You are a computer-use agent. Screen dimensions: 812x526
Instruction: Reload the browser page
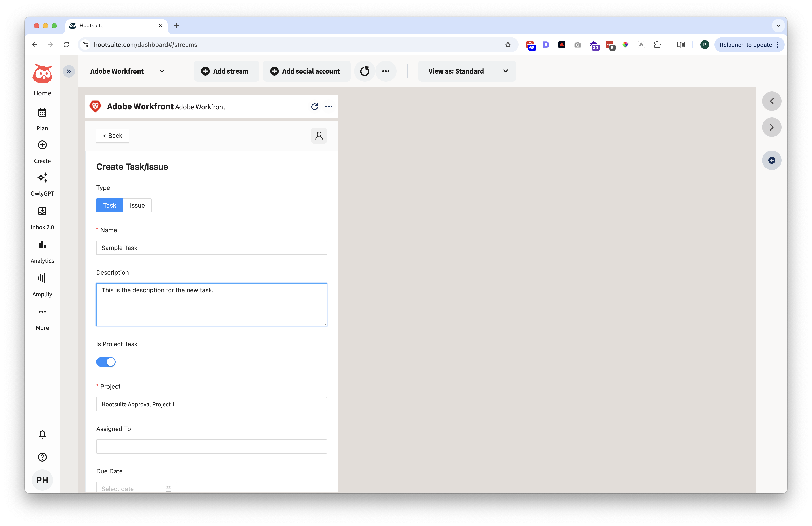point(66,45)
